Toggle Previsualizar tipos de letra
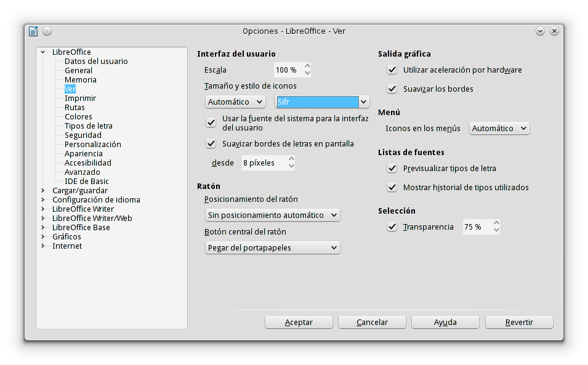 click(x=392, y=169)
